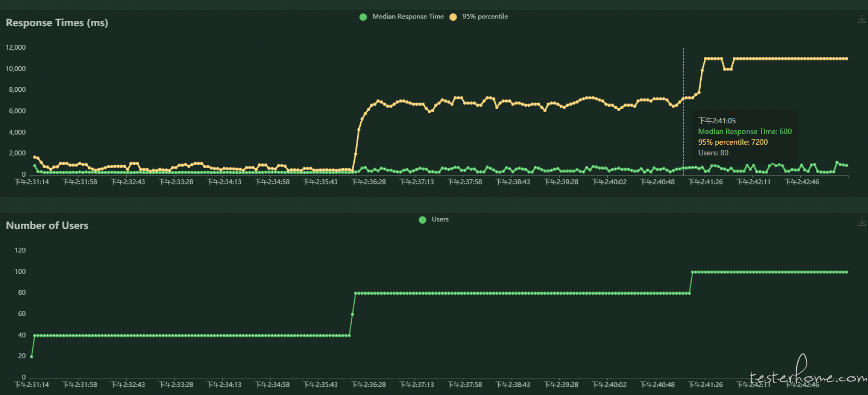
Task: Select the 12,000 y-axis label
Action: (x=15, y=47)
